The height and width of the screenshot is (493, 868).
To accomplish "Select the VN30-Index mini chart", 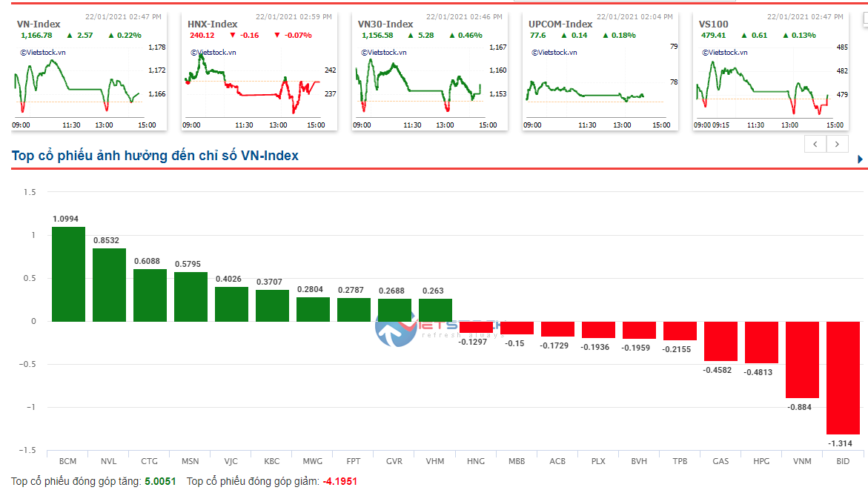I will [x=419, y=85].
